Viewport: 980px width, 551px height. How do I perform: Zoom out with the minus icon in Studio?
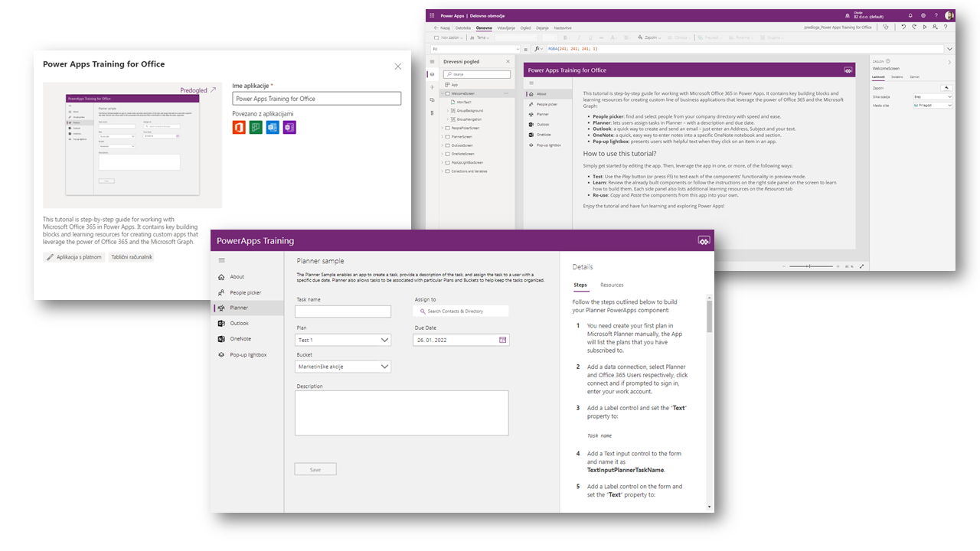pyautogui.click(x=785, y=266)
